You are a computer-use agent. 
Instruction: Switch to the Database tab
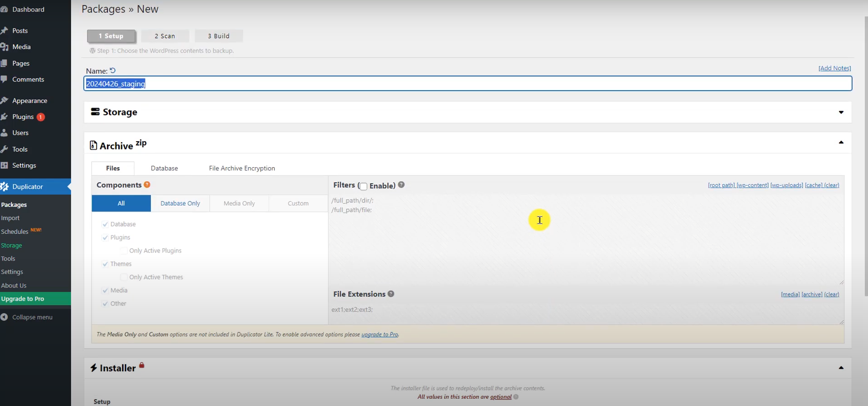(164, 168)
